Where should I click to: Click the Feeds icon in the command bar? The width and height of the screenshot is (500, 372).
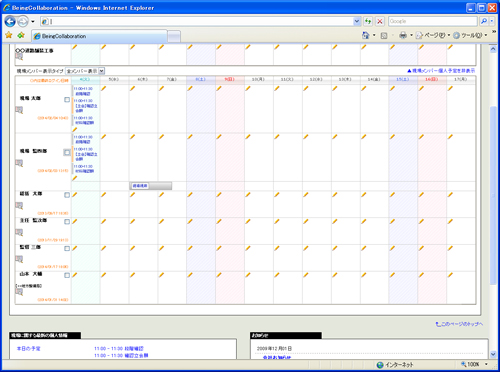point(384,35)
